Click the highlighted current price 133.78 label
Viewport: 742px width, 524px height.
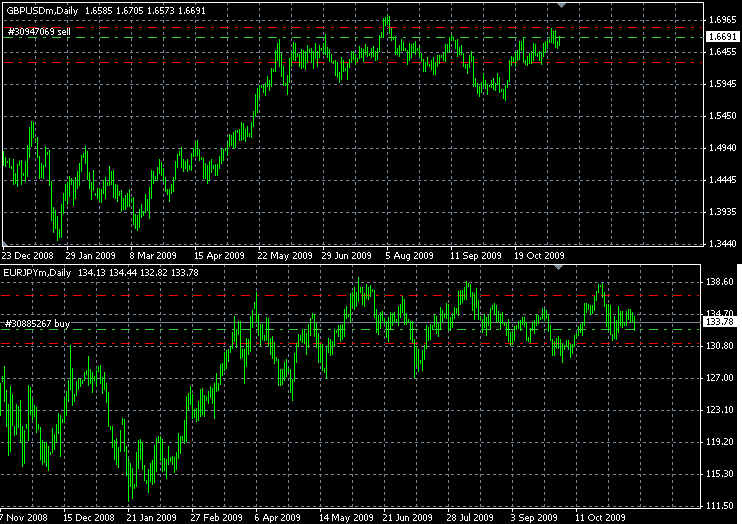[x=720, y=322]
